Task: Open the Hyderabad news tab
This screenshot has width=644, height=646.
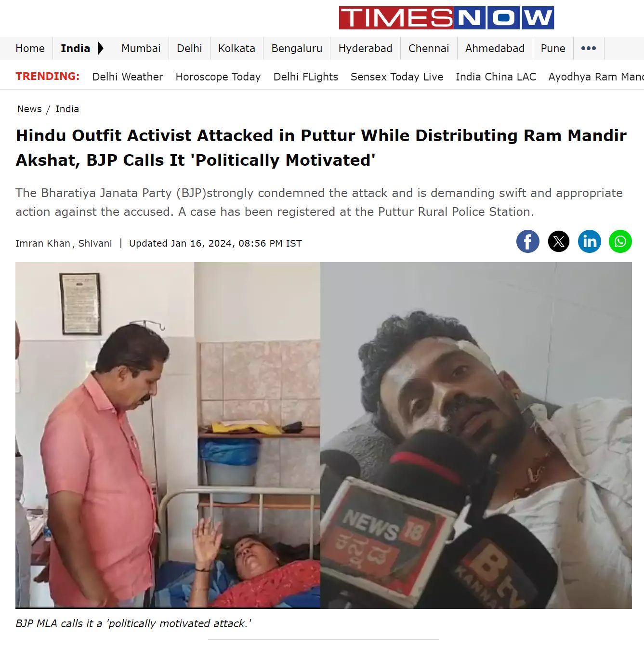Action: pos(365,48)
